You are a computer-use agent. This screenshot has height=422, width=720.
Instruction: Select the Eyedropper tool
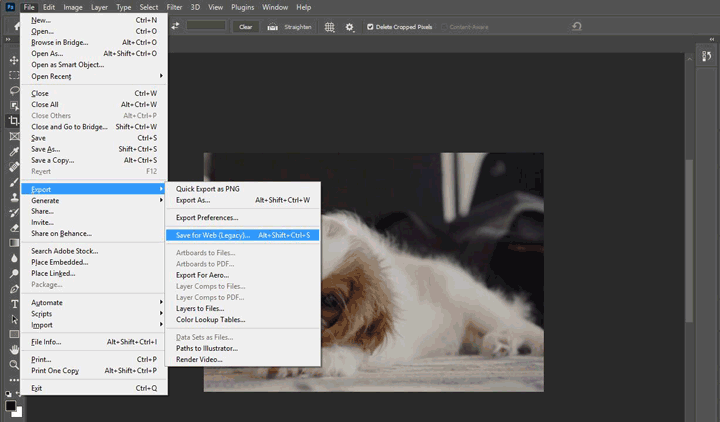tap(14, 152)
